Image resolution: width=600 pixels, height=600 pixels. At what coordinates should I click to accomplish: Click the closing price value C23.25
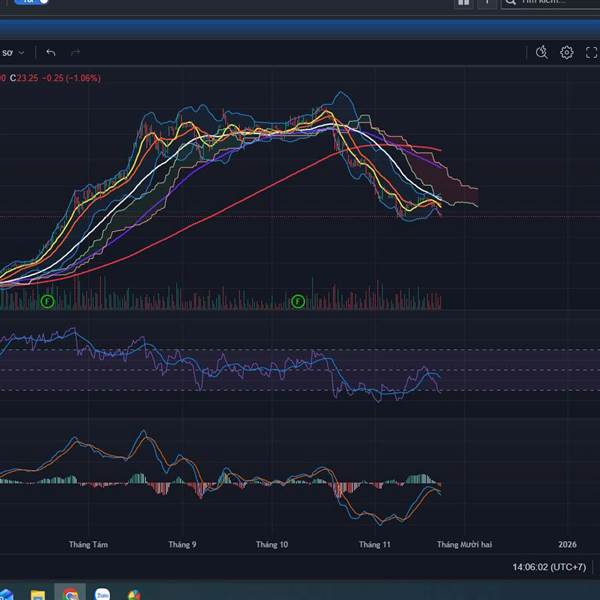pyautogui.click(x=27, y=78)
